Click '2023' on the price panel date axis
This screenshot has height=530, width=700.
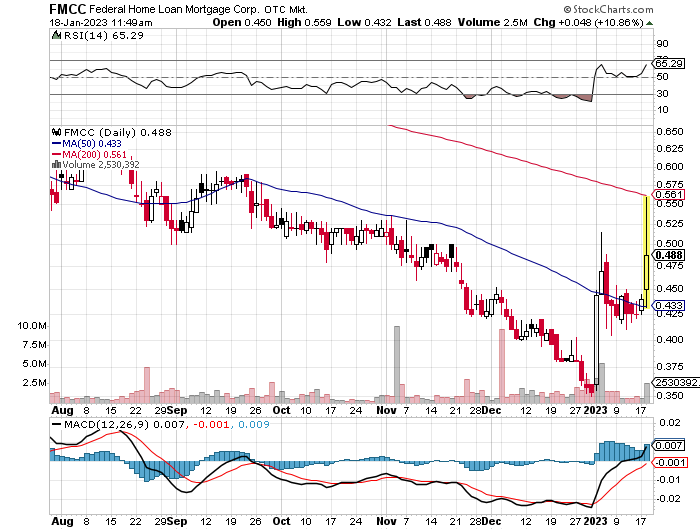pyautogui.click(x=596, y=410)
